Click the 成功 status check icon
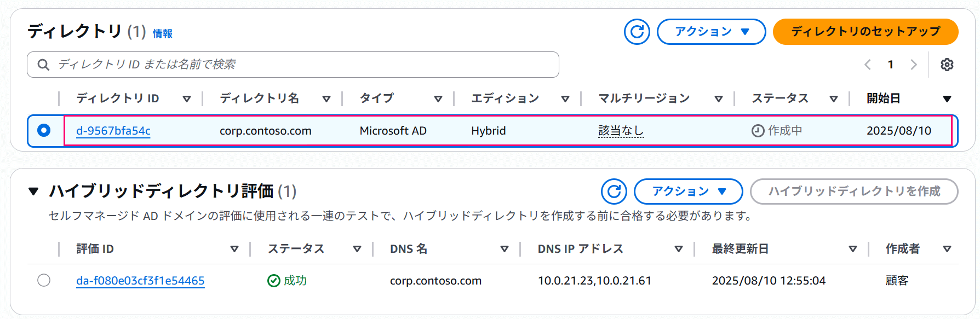The width and height of the screenshot is (980, 319). (274, 281)
